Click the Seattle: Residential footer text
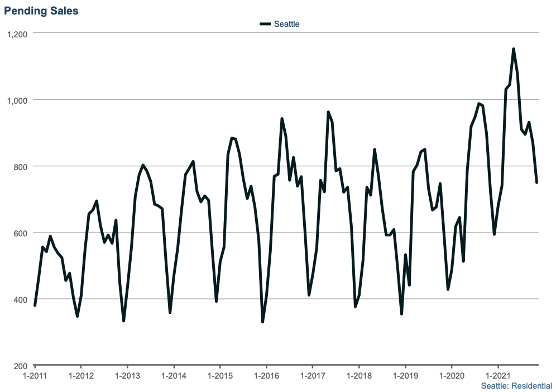The width and height of the screenshot is (556, 392). 516,385
